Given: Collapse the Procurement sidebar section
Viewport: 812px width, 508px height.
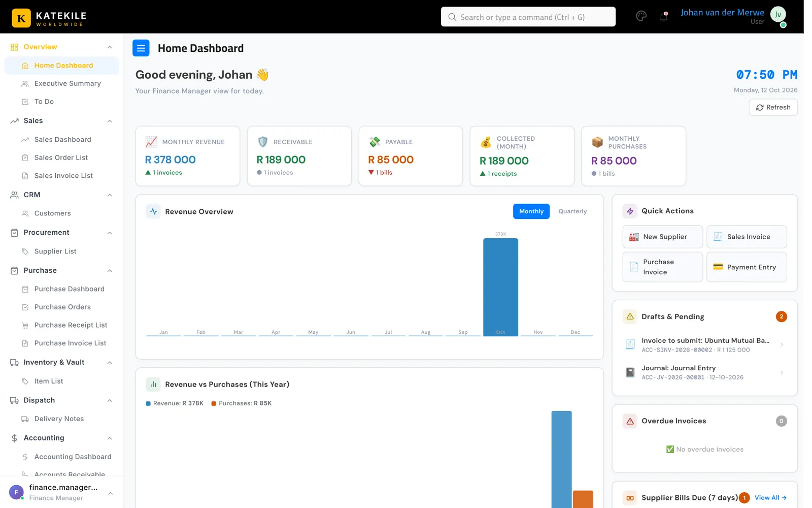Looking at the screenshot, I should [x=110, y=233].
